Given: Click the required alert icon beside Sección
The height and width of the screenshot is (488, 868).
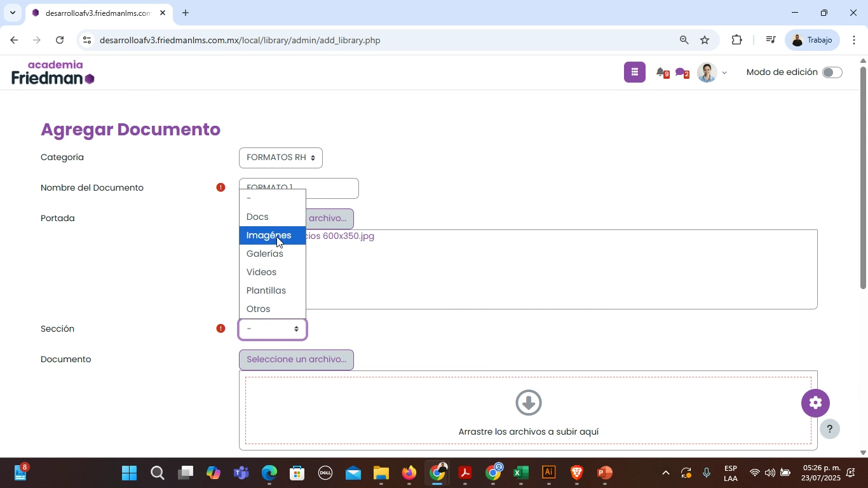Looking at the screenshot, I should click(220, 329).
